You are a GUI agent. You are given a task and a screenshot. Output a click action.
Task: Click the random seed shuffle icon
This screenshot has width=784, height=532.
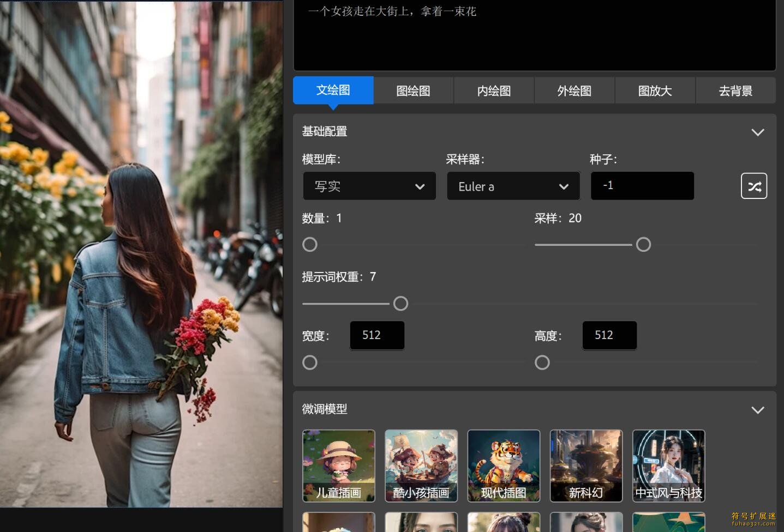pyautogui.click(x=754, y=186)
